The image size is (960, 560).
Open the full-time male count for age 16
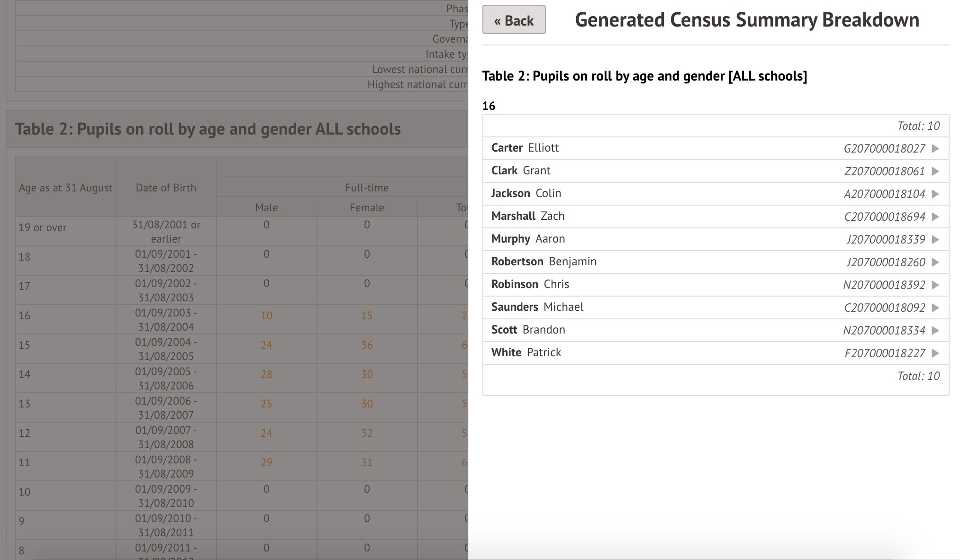(266, 315)
